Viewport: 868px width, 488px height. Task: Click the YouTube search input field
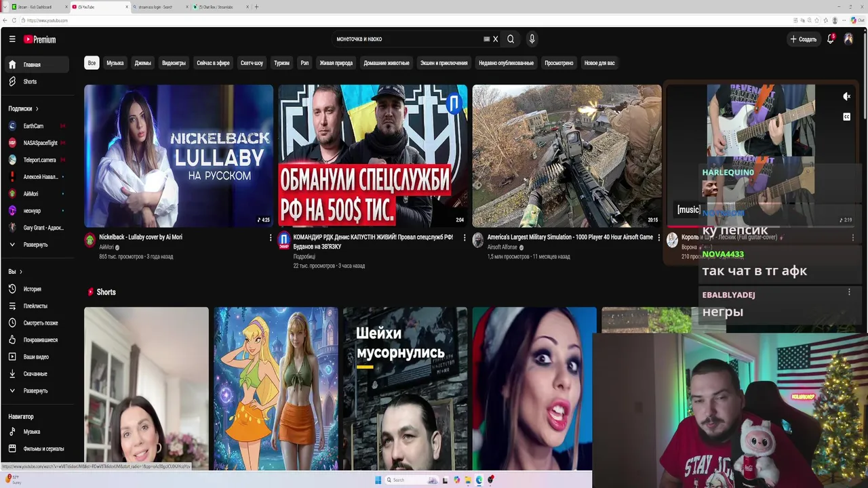coord(407,39)
